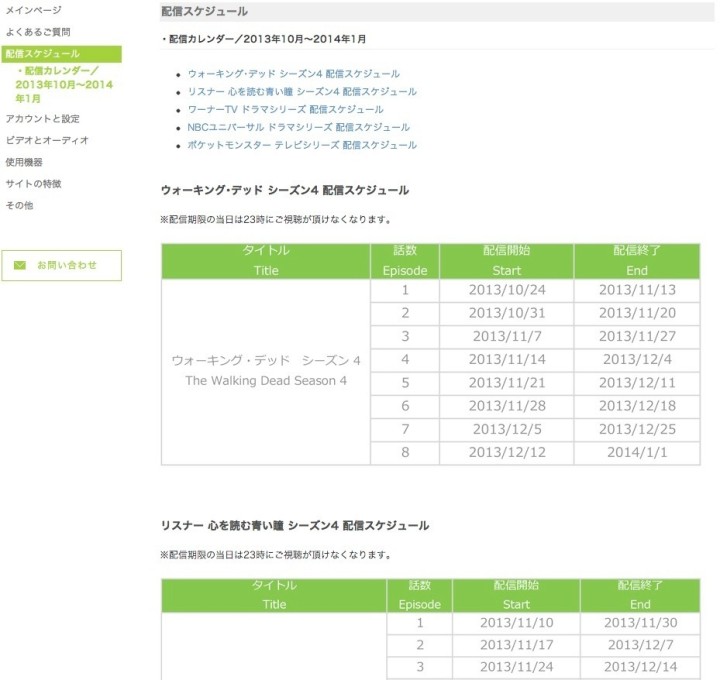Click end date 2013/11/30 in リスナー table
Image resolution: width=720 pixels, height=680 pixels.
coord(640,623)
